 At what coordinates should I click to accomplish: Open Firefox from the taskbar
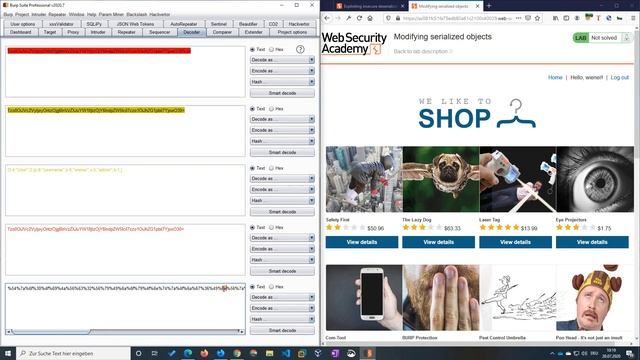click(x=204, y=353)
